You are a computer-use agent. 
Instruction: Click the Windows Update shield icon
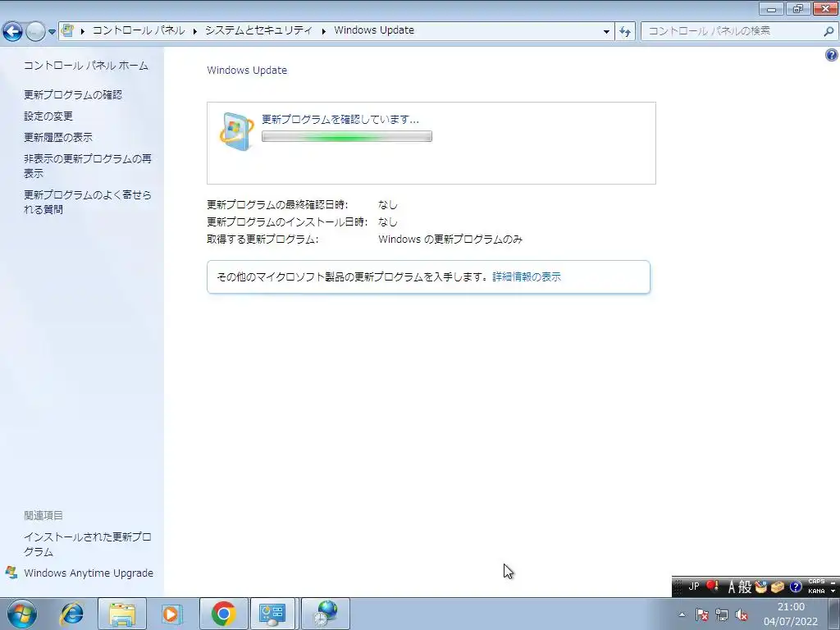click(237, 131)
